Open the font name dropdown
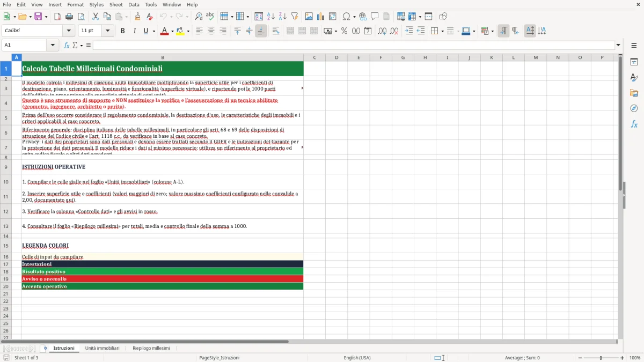644x362 pixels. coord(69,31)
